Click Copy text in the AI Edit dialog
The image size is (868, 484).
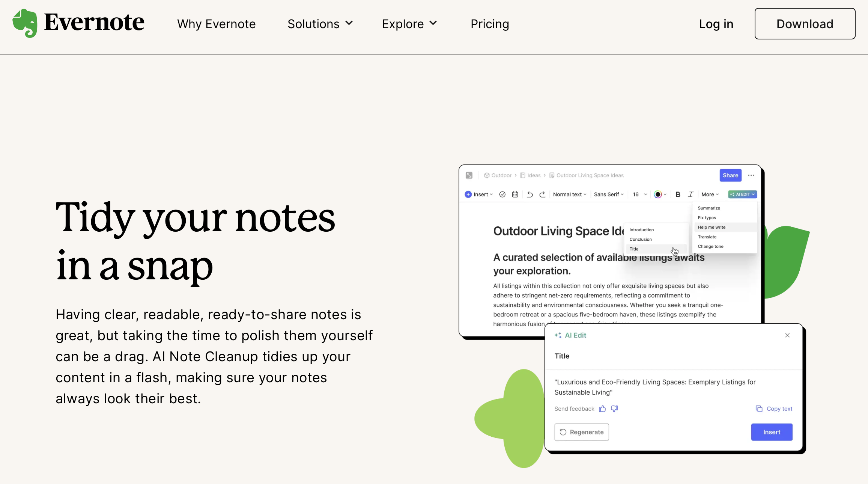coord(774,409)
